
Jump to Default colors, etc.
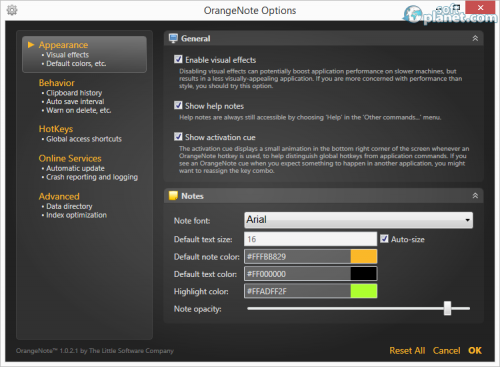tap(76, 64)
